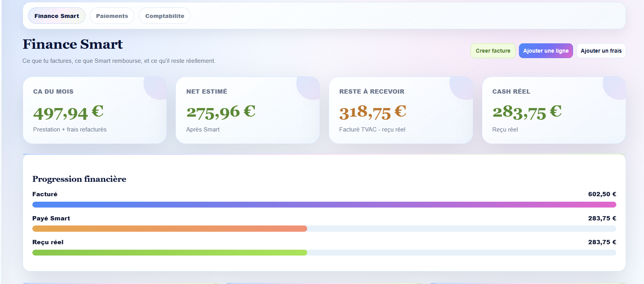The height and width of the screenshot is (284, 644).
Task: Click the 602,50 € Facturé total
Action: pyautogui.click(x=602, y=194)
